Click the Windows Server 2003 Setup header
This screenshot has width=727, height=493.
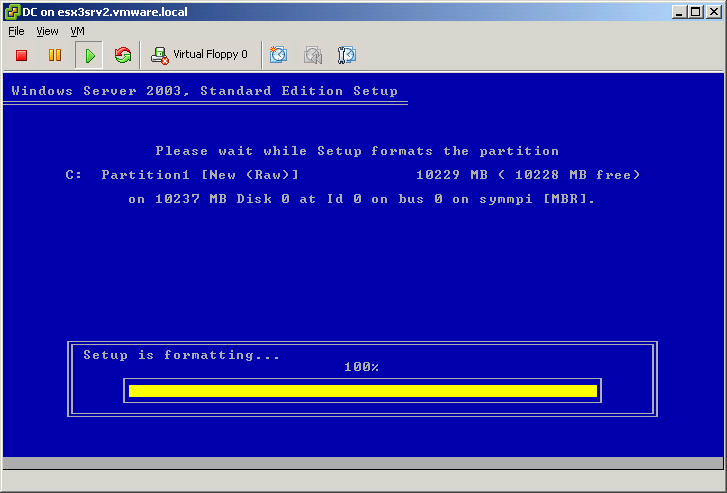204,91
